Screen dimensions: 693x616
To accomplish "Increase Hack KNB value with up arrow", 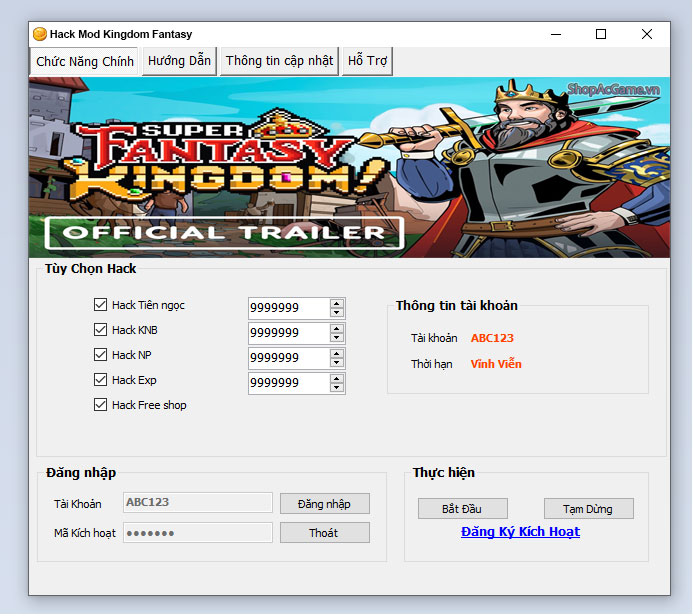I will [337, 329].
